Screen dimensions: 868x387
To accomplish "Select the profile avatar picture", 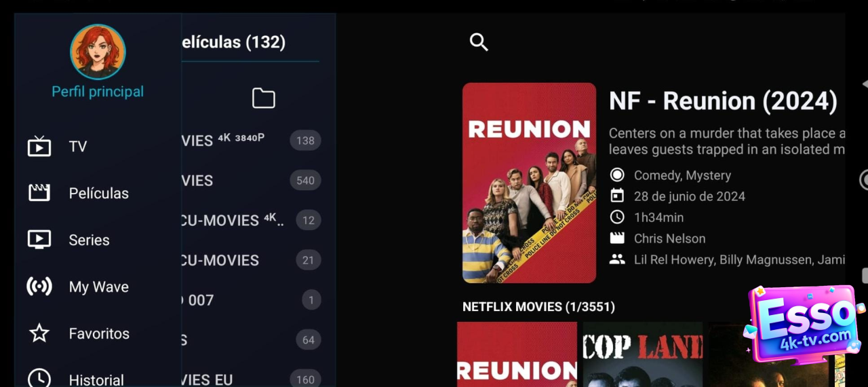I will tap(98, 52).
